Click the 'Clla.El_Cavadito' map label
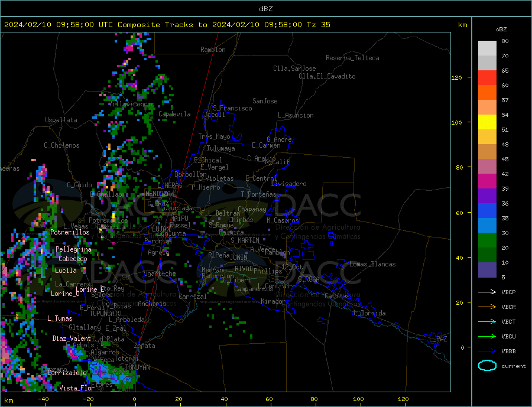 [327, 76]
